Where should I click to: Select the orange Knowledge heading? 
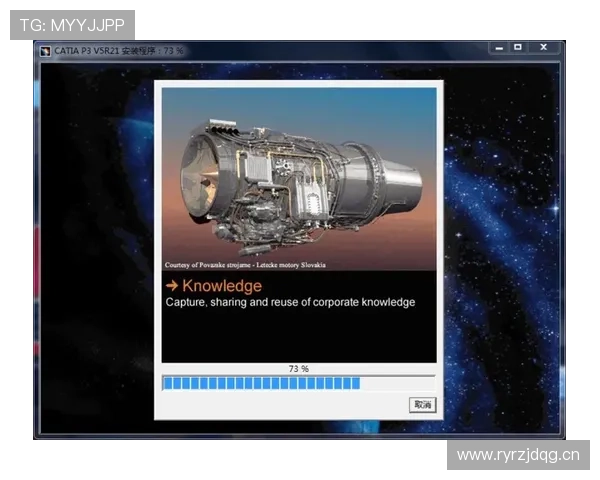point(221,286)
